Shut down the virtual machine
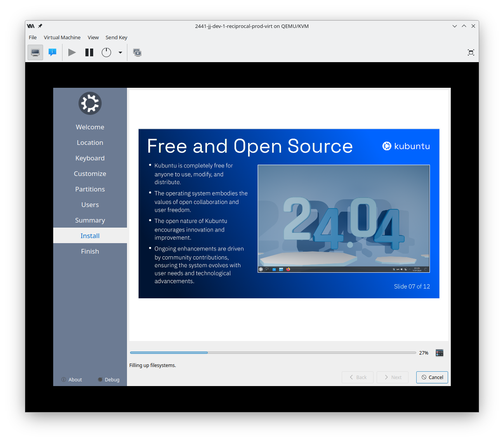Viewport: 504px width, 442px height. [106, 52]
